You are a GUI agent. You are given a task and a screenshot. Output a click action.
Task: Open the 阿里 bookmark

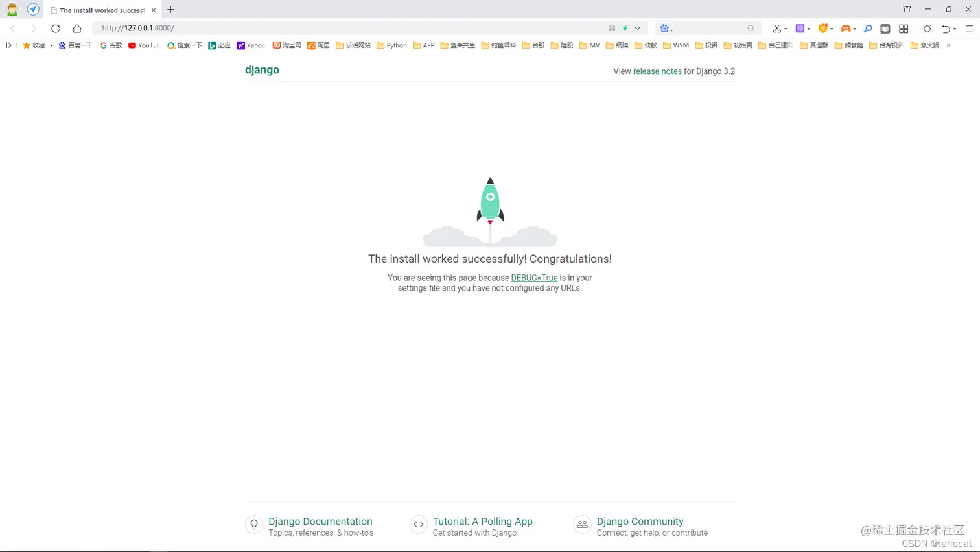[318, 45]
